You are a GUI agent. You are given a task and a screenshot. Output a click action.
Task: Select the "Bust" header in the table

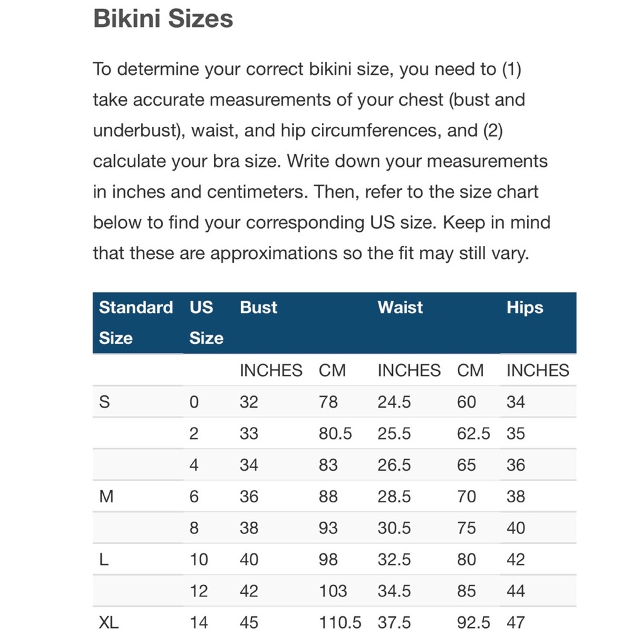[258, 308]
